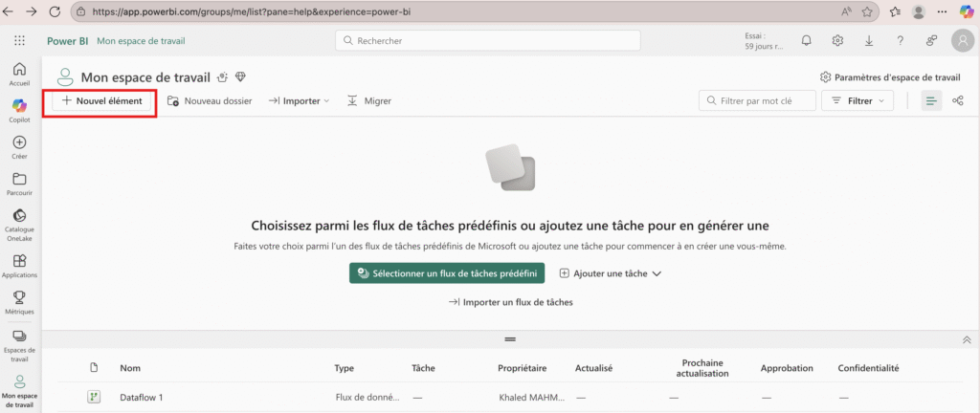Open Parcourir folder icon
Image resolution: width=980 pixels, height=413 pixels.
[x=19, y=185]
